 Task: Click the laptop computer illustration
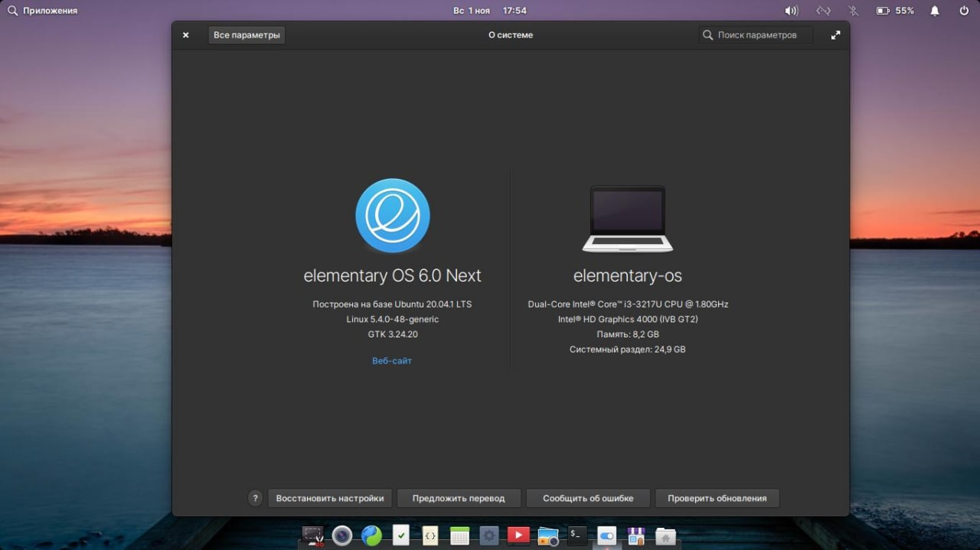pos(627,219)
